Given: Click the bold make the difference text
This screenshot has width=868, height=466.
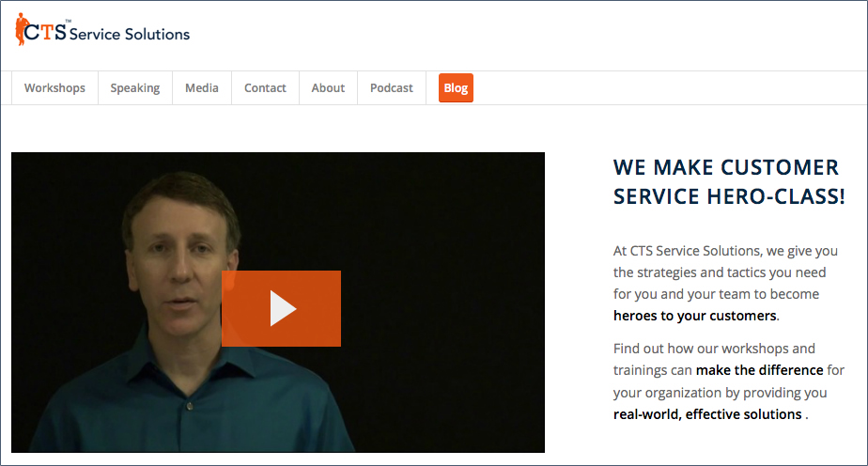Looking at the screenshot, I should 759,370.
